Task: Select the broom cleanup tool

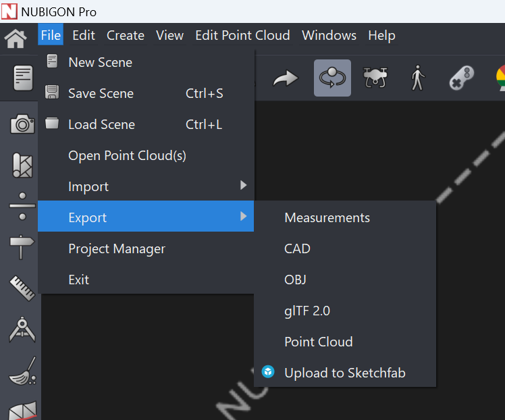Action: pyautogui.click(x=22, y=371)
